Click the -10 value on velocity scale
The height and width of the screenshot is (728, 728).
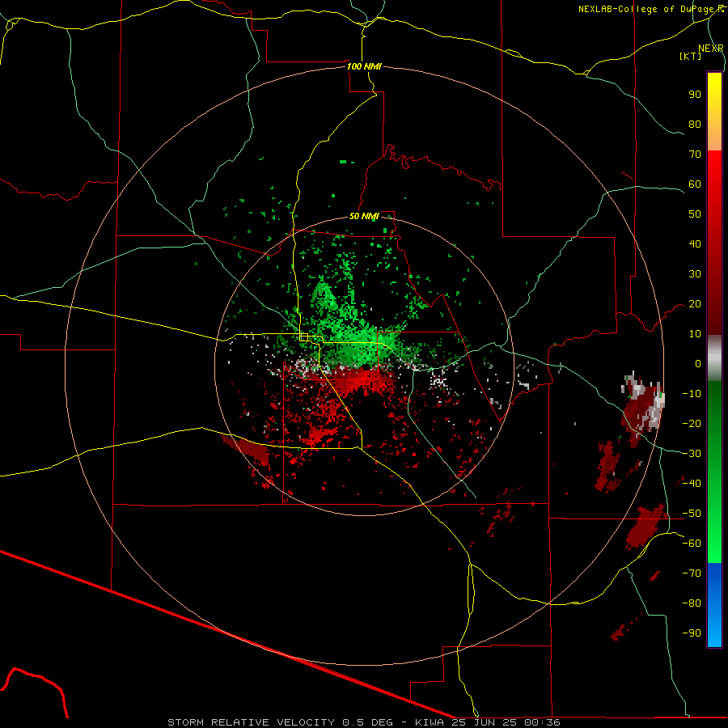click(692, 394)
